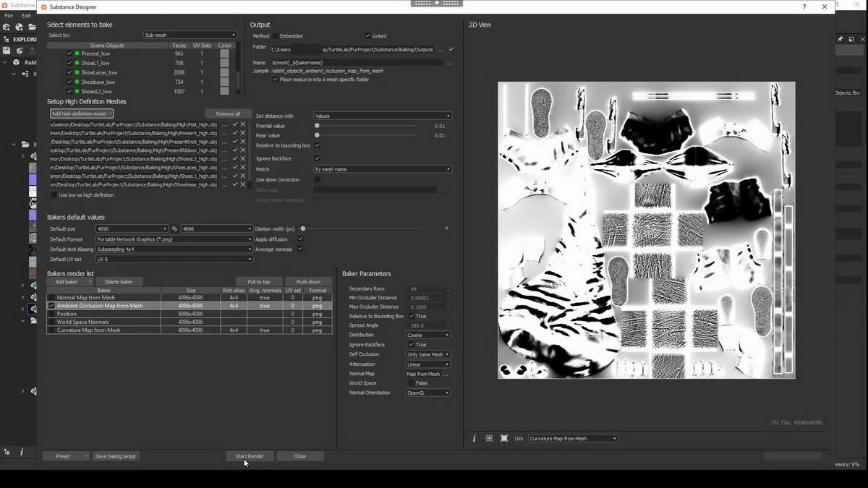868x488 pixels.
Task: Open the Normal Orientation OpenGL dropdown
Action: [x=428, y=393]
